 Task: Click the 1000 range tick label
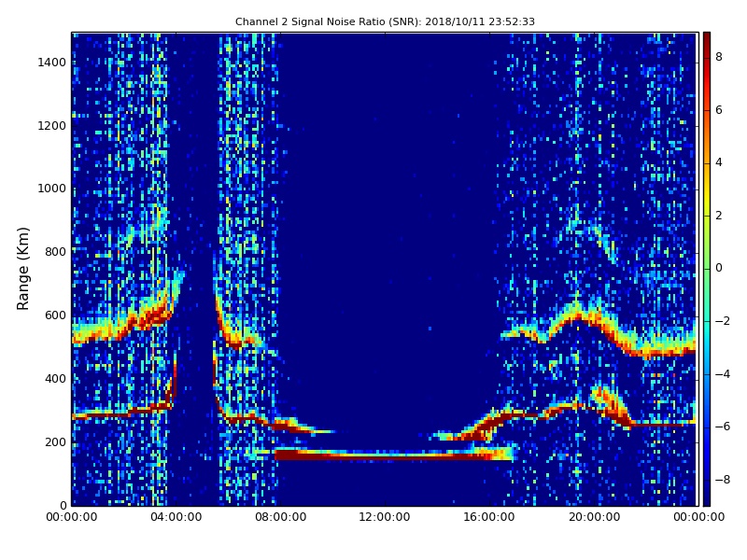pyautogui.click(x=52, y=189)
